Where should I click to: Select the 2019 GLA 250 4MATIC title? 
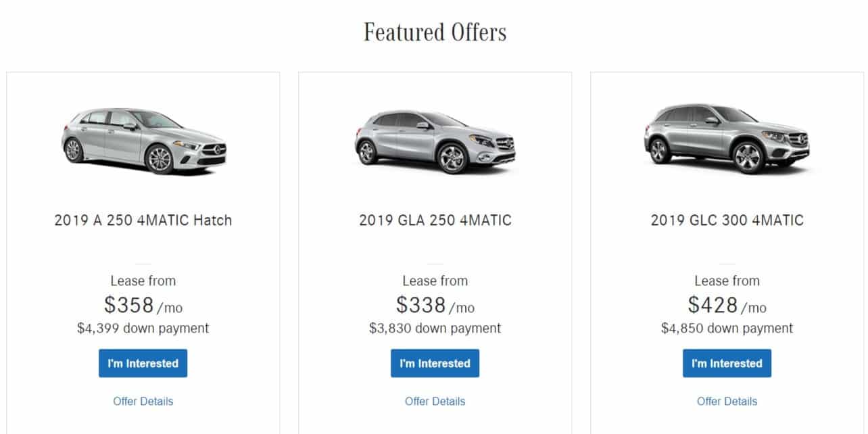pos(435,220)
